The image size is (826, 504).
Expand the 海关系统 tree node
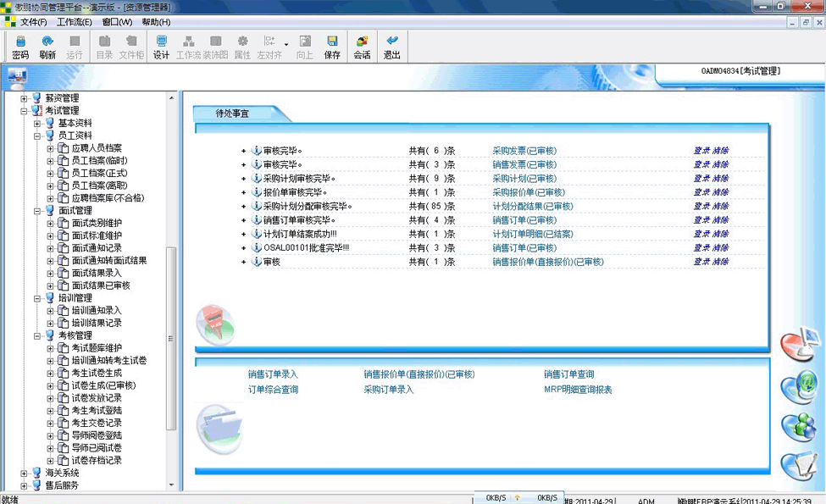point(25,474)
